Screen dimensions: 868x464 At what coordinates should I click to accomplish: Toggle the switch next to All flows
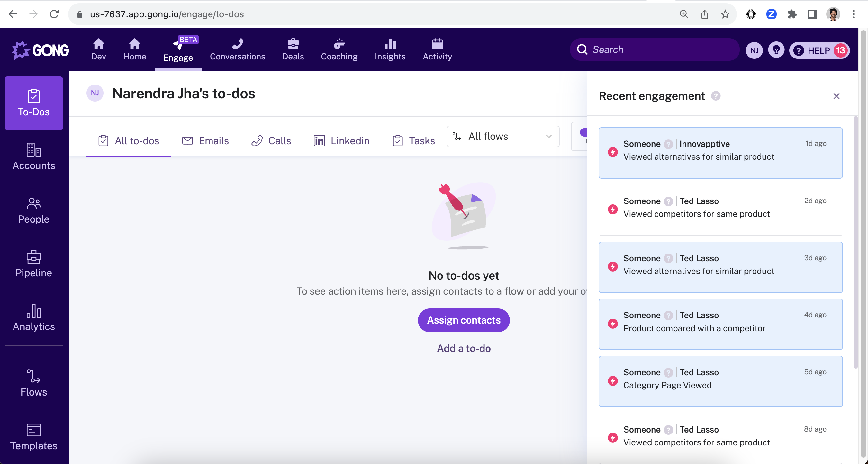(583, 133)
